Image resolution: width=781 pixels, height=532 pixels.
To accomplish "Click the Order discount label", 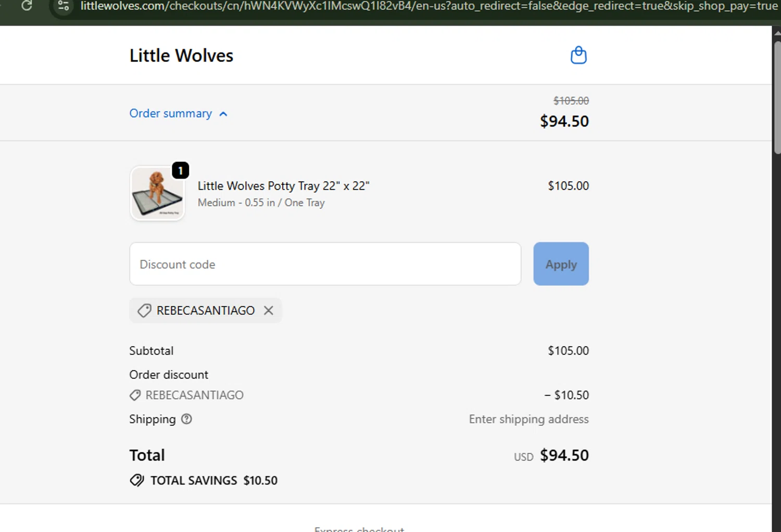I will (169, 375).
